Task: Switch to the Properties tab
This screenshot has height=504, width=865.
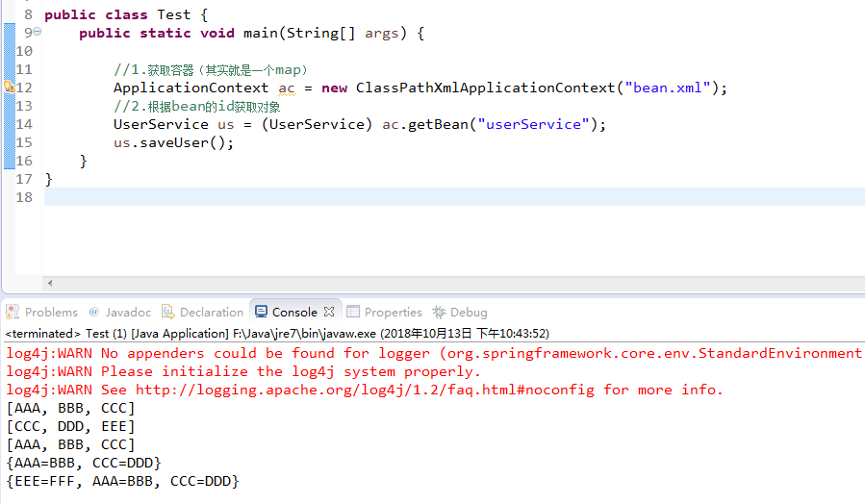Action: tap(384, 312)
